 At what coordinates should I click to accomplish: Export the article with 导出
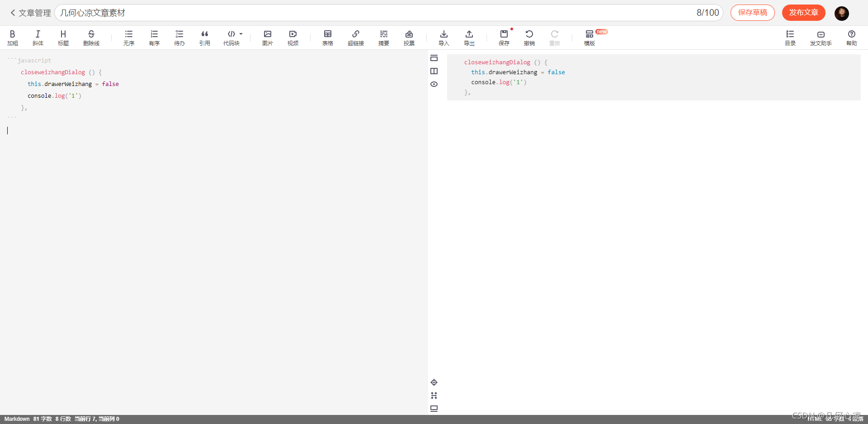[x=469, y=38]
